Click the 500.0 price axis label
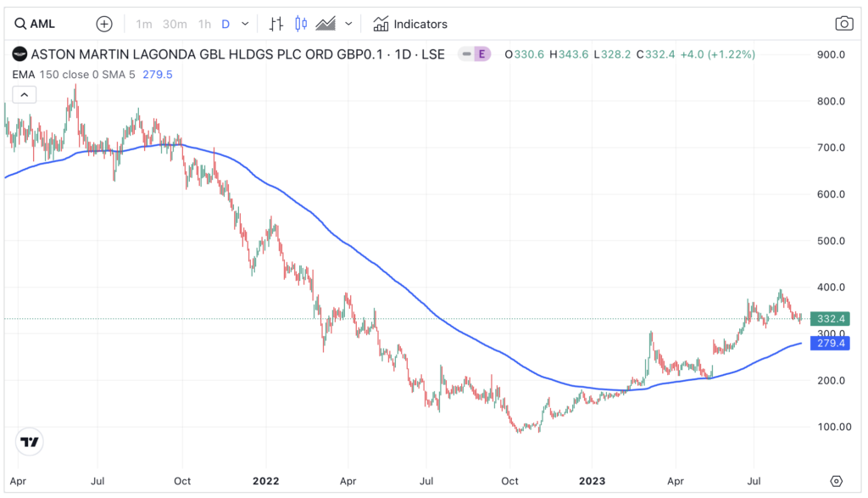Screen dimensions: 868x498 (831, 240)
